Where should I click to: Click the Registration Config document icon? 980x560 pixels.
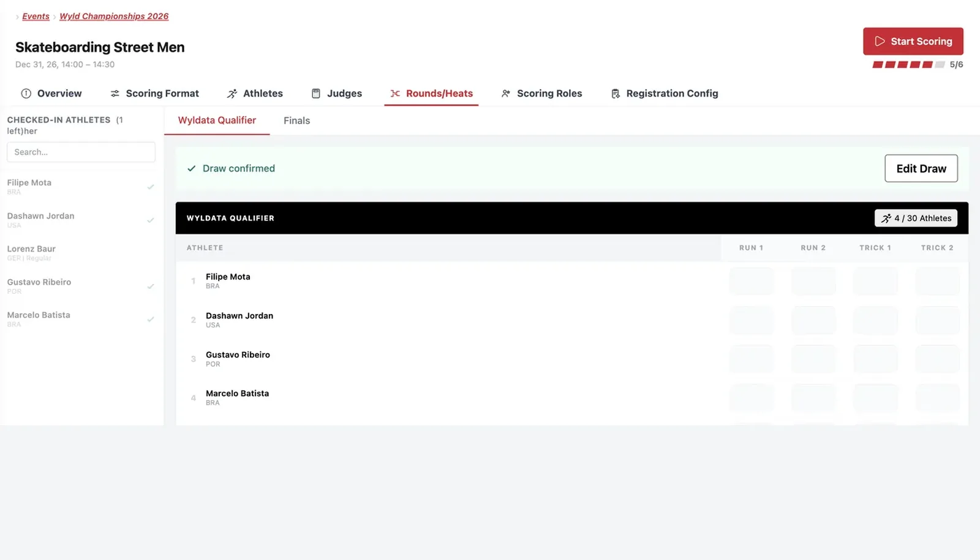click(x=616, y=94)
